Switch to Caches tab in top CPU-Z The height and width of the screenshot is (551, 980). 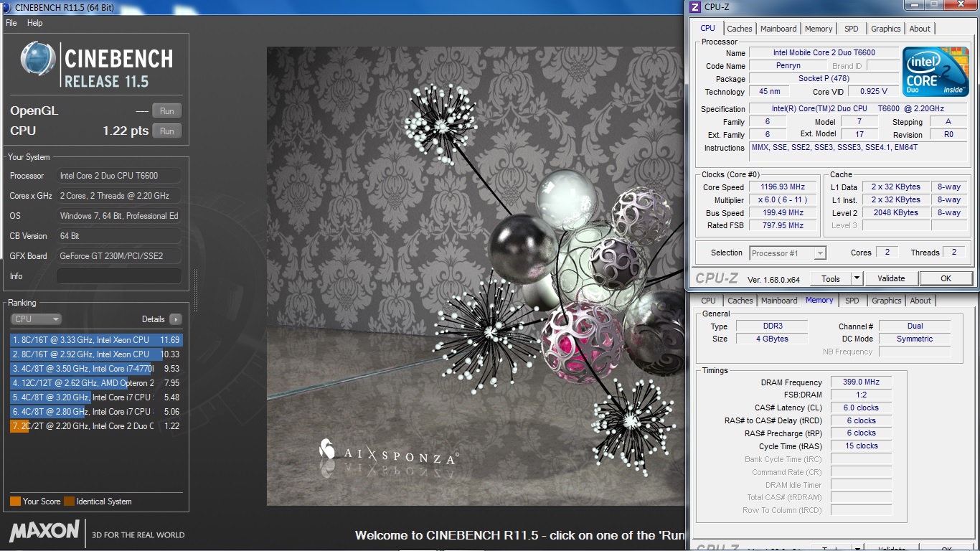[740, 29]
